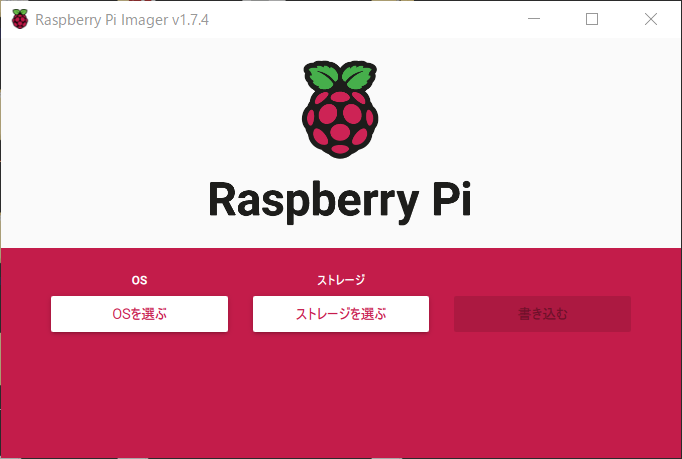This screenshot has width=682, height=459.
Task: Open the OSを選ぶ selection button
Action: 139,314
